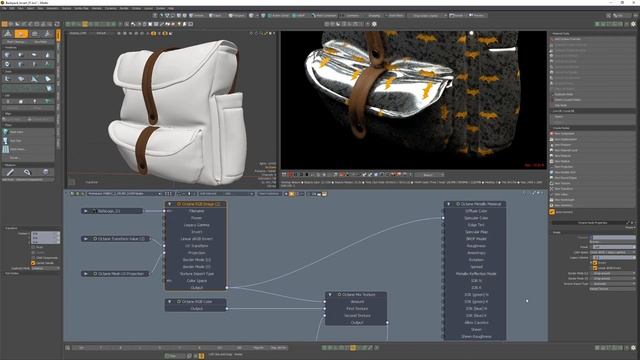The height and width of the screenshot is (360, 640).
Task: Collapse the Octane Mix Texture node triangle
Action: coord(330,294)
